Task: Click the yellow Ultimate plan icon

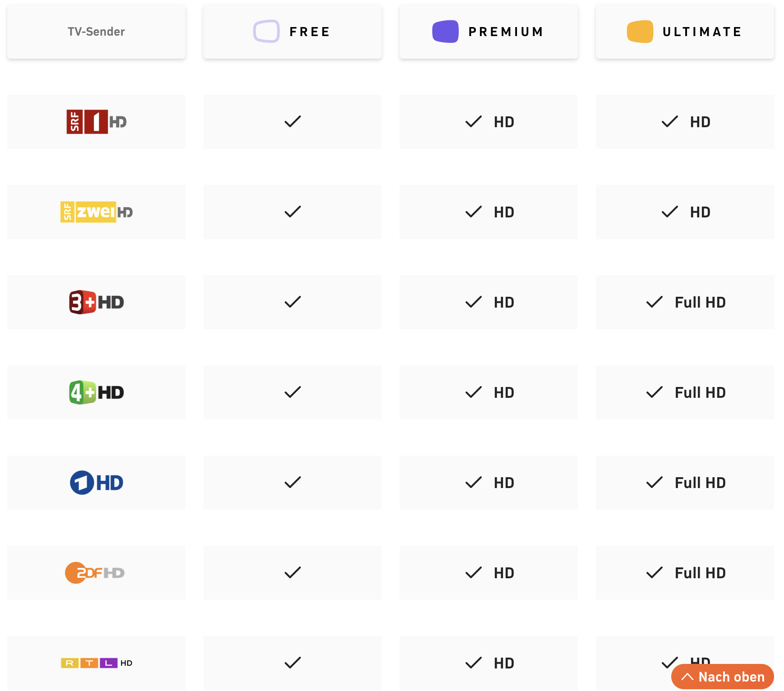Action: 640,32
